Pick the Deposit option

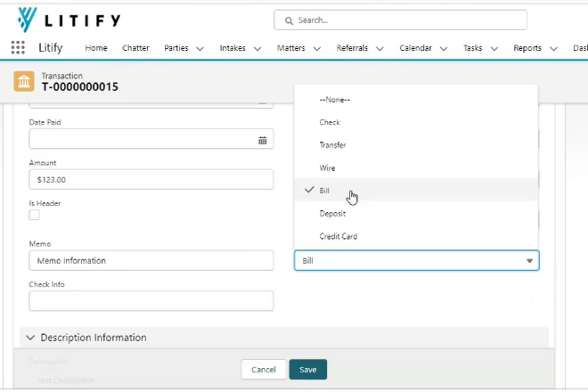tap(332, 214)
